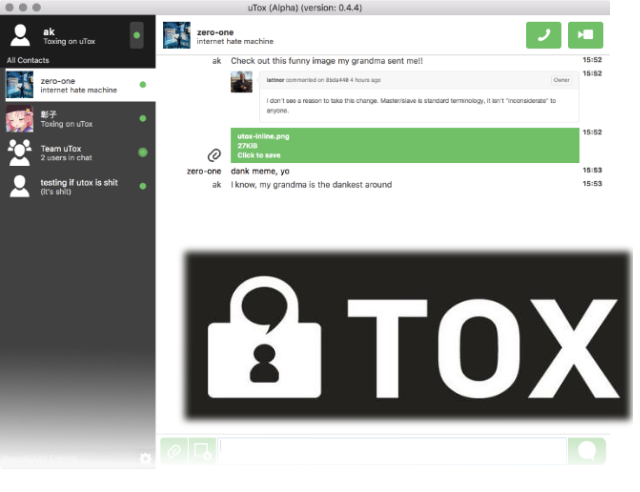
Task: Start a video call with zero-one
Action: pos(585,35)
